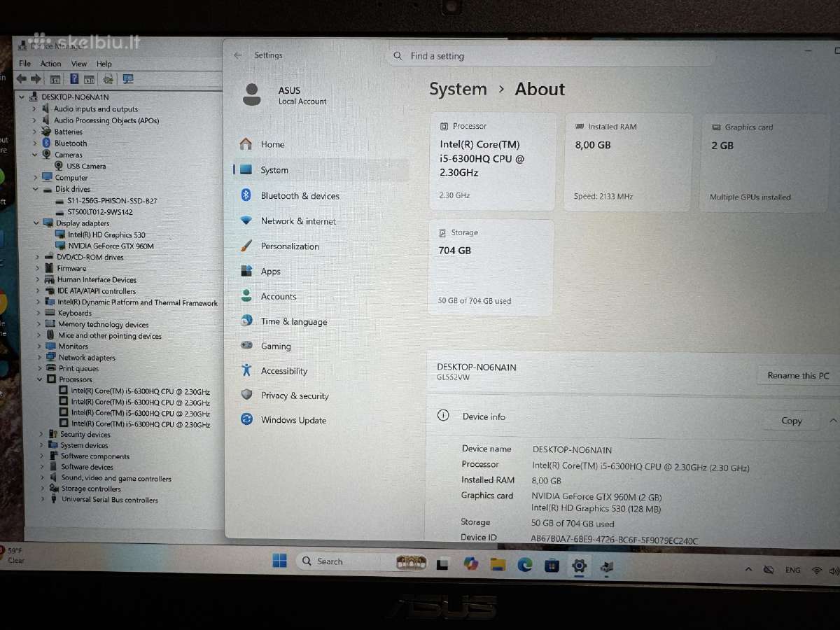Click the Bluetooth category icon in Device Manager
Screen dimensions: 840x630
(x=47, y=143)
